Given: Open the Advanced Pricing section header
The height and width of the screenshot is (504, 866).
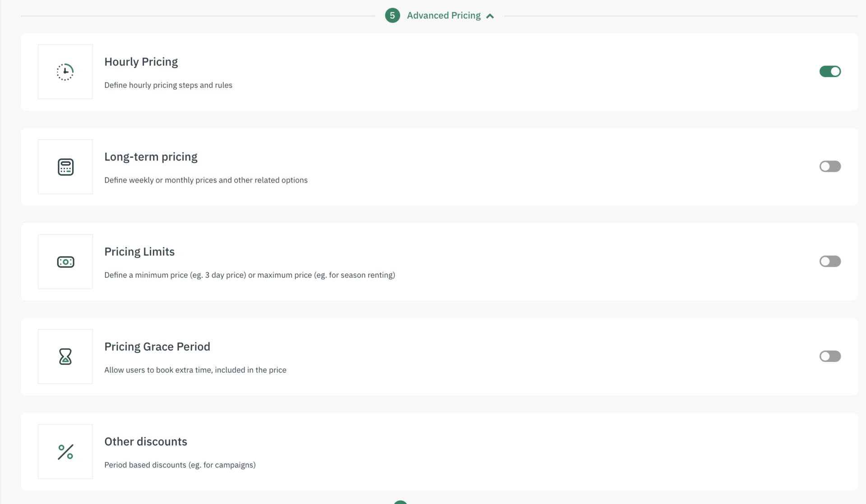Looking at the screenshot, I should [x=444, y=15].
